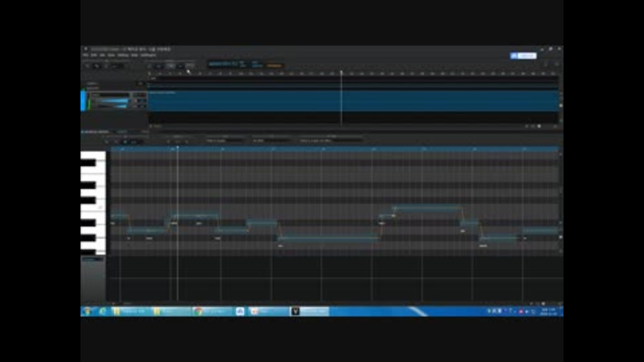This screenshot has width=644, height=362.
Task: Open the third menu bar item
Action: click(102, 55)
